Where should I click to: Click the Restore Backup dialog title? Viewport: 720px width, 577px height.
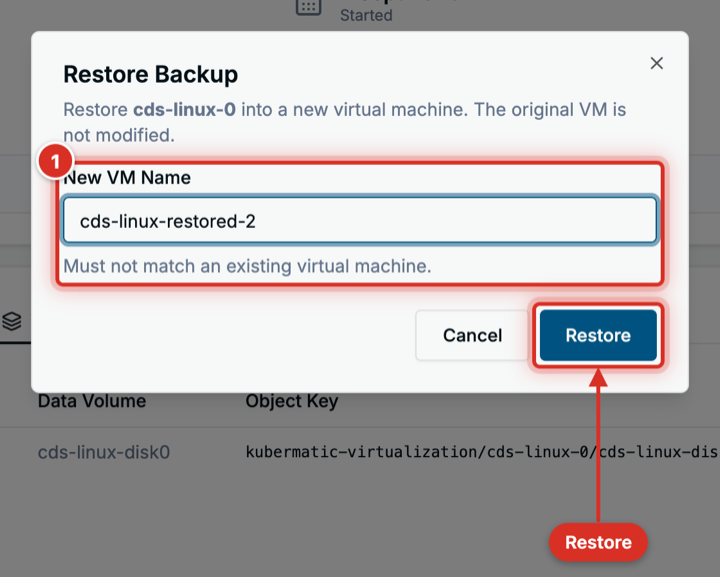151,74
